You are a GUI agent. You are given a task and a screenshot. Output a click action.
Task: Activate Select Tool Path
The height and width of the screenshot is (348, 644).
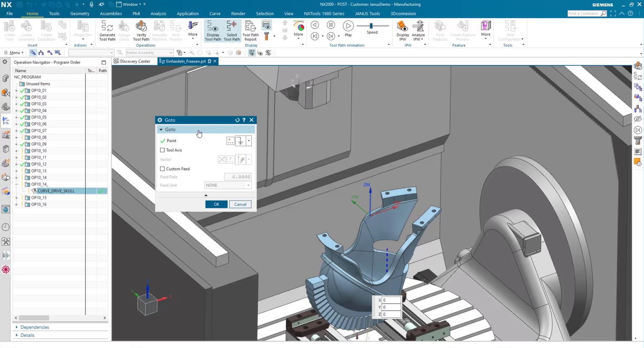pos(232,31)
